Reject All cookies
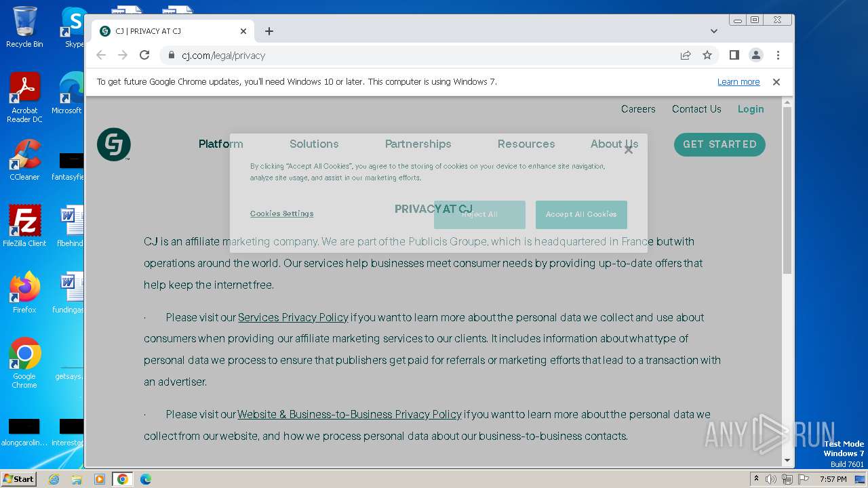The height and width of the screenshot is (488, 868). click(479, 214)
